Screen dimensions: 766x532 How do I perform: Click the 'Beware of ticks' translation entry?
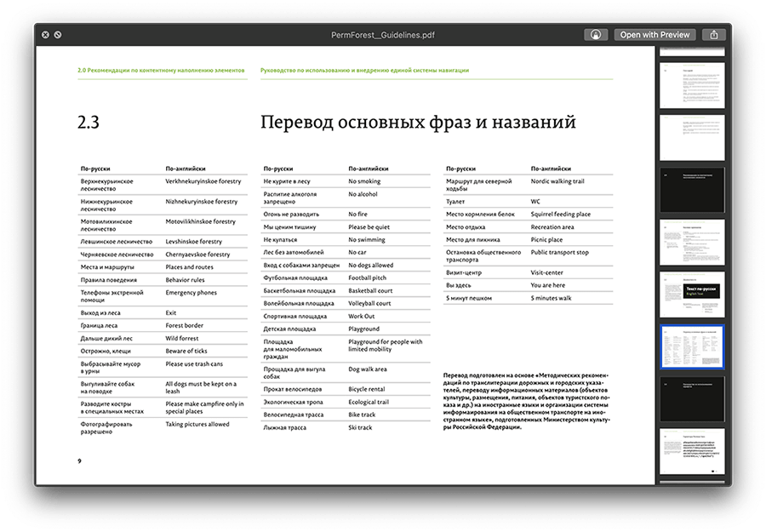coord(186,351)
